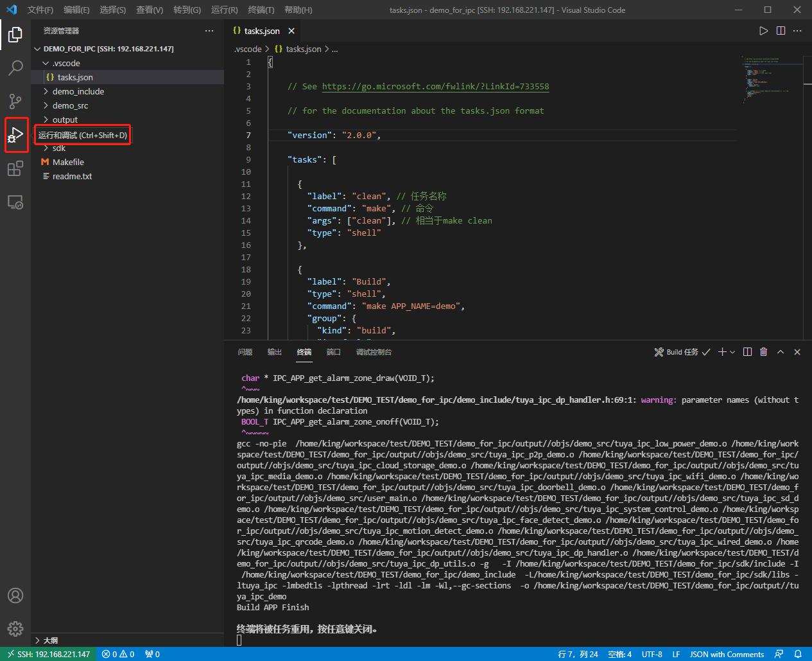Screen dimensions: 812x661
Task: Open the Extensions view
Action: click(15, 168)
